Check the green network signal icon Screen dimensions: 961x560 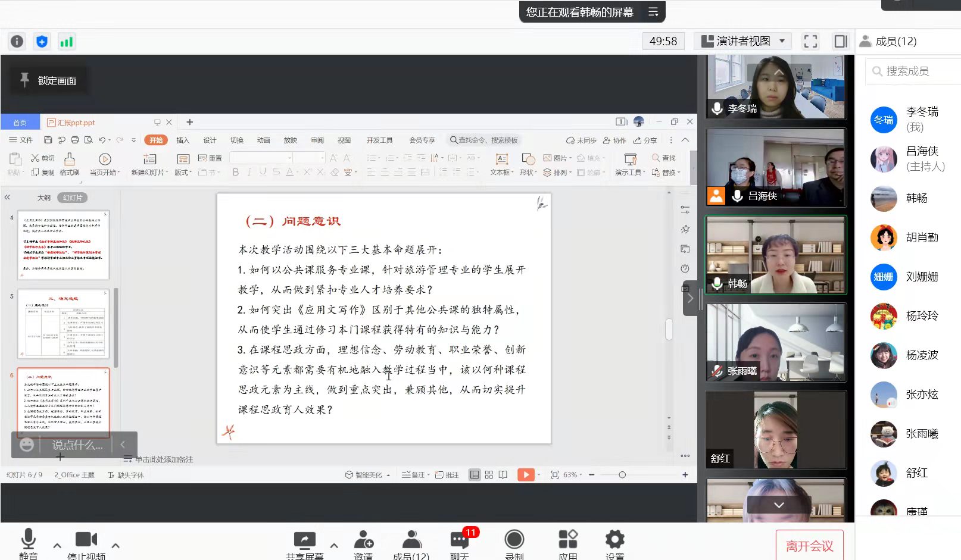[66, 41]
